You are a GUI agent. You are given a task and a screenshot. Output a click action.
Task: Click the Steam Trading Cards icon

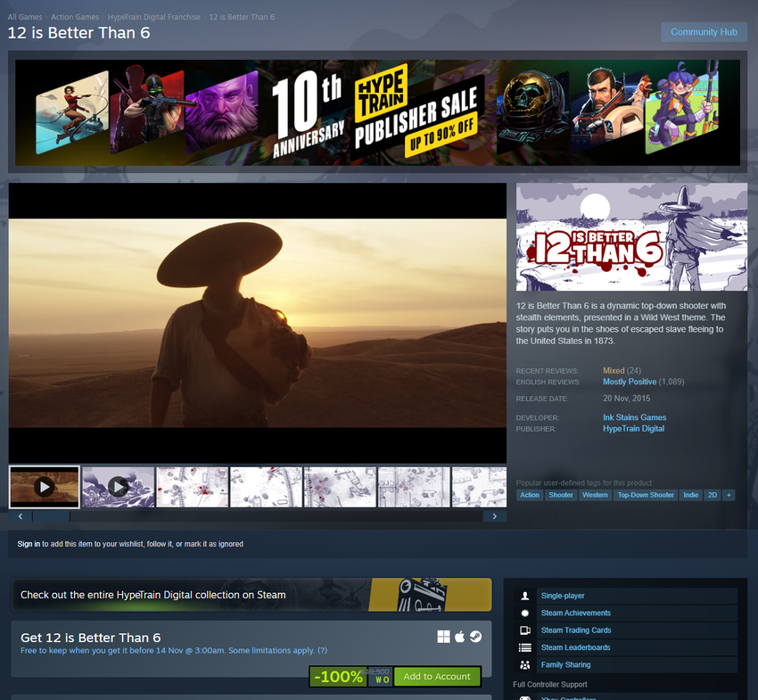525,630
